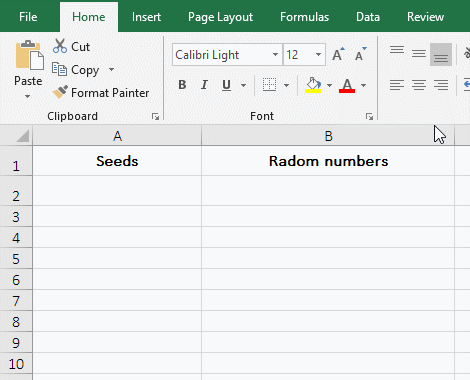Select row 7 header
Viewport: 470px width, 380px height.
point(16,300)
